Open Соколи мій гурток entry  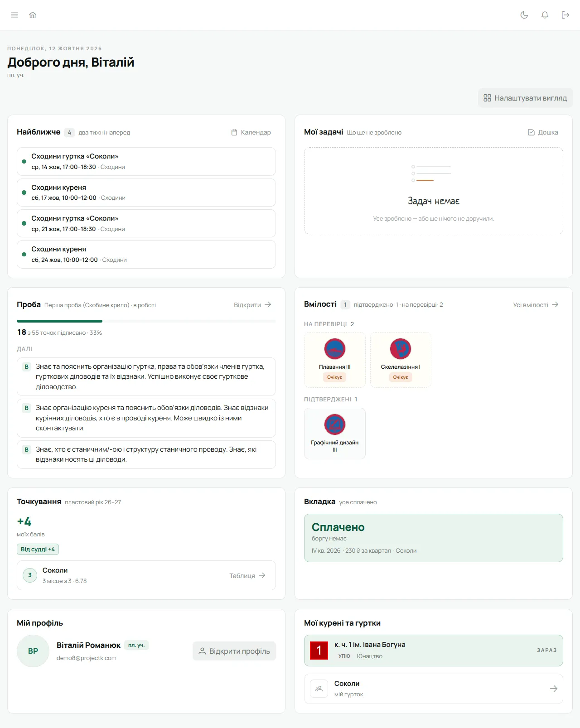click(x=434, y=689)
